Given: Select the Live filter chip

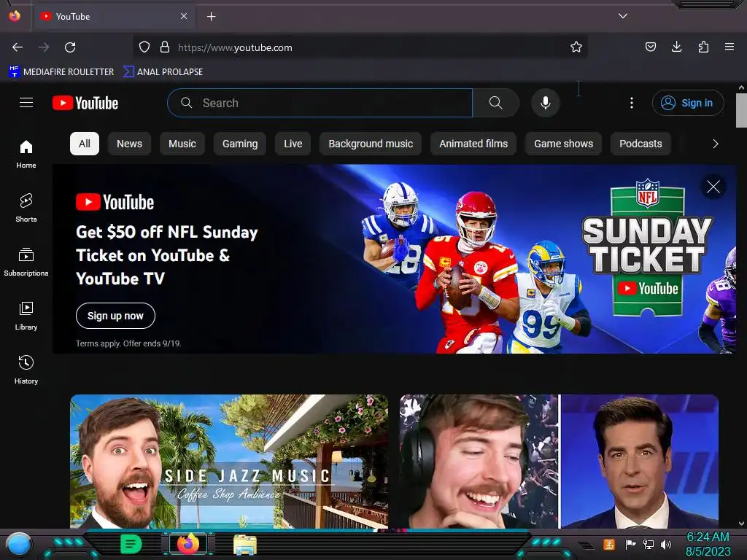Looking at the screenshot, I should point(293,144).
